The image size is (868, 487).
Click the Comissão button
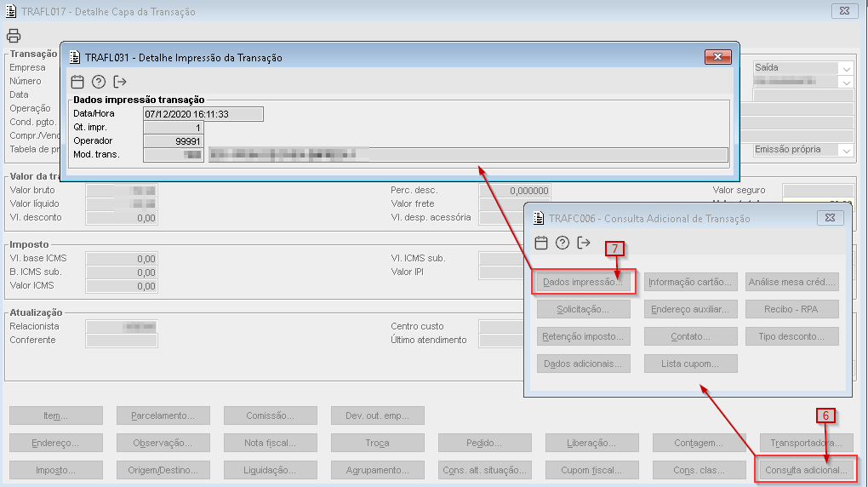point(270,415)
